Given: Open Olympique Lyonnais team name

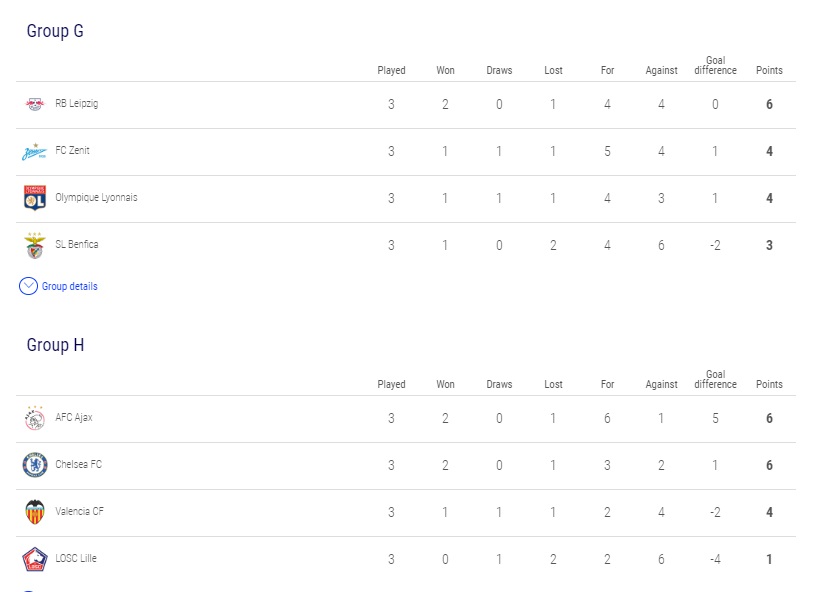Looking at the screenshot, I should coord(97,197).
